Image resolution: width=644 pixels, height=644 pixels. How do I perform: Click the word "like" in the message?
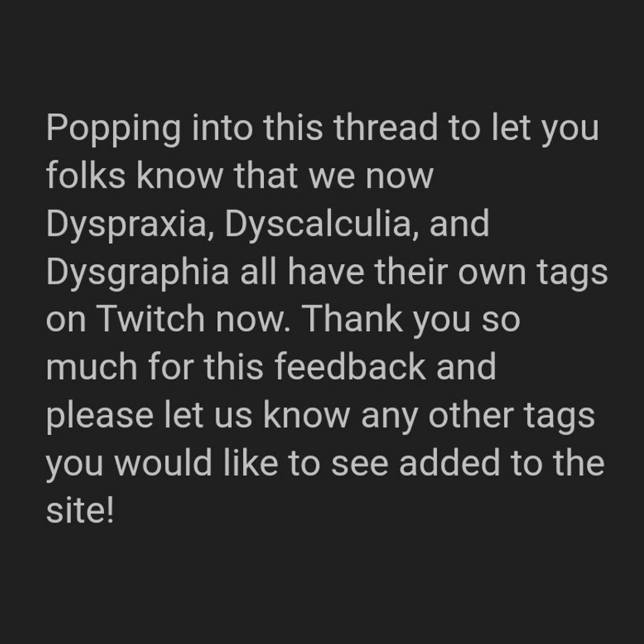pyautogui.click(x=250, y=462)
